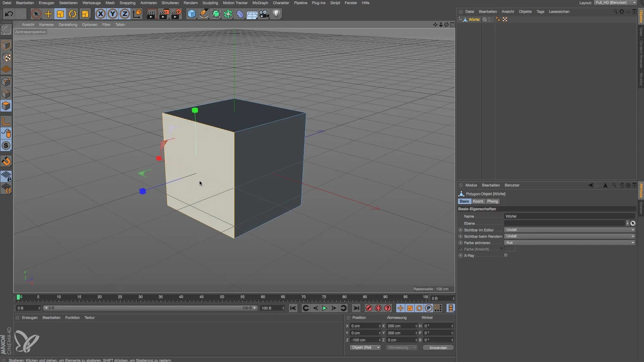644x362 pixels.
Task: Go to end of timeline
Action: click(x=356, y=308)
